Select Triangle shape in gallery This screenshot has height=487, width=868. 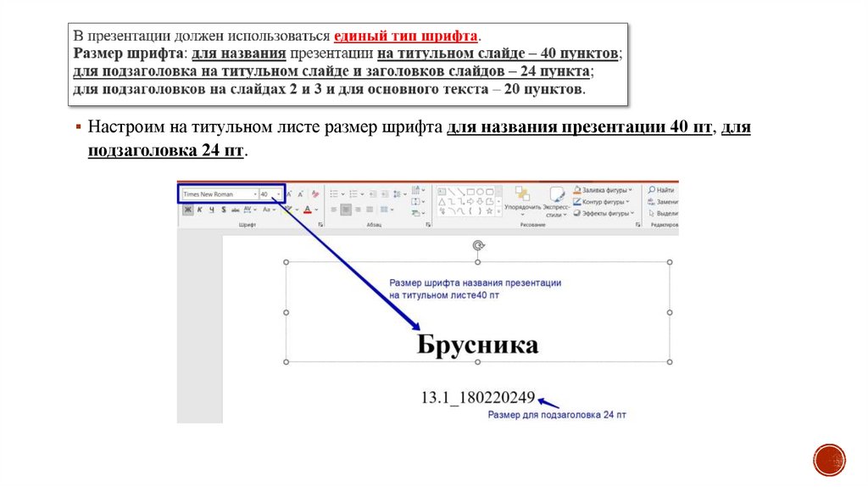[x=442, y=202]
